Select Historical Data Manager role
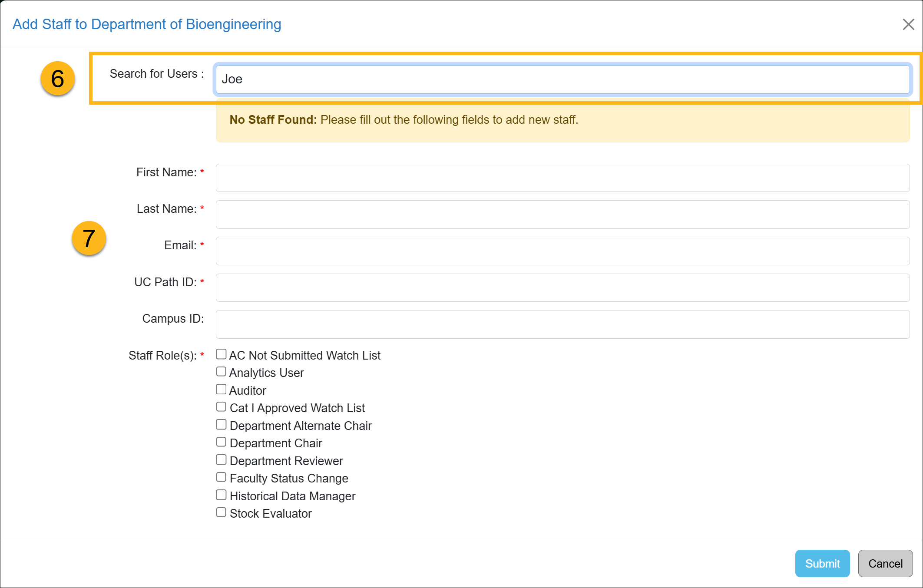 tap(221, 495)
